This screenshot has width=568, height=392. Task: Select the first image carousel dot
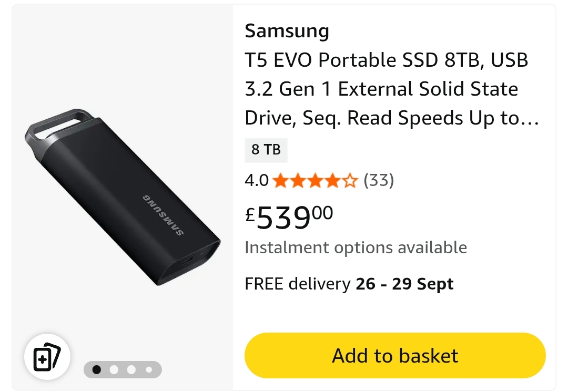pyautogui.click(x=97, y=369)
